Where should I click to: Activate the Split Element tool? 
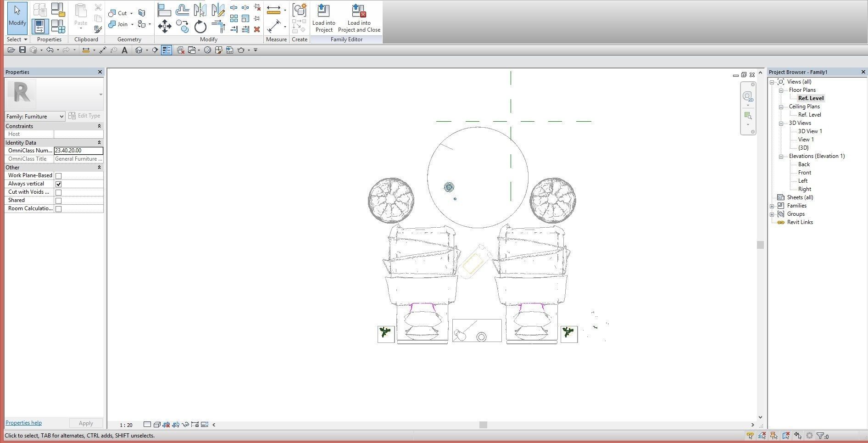pos(234,7)
